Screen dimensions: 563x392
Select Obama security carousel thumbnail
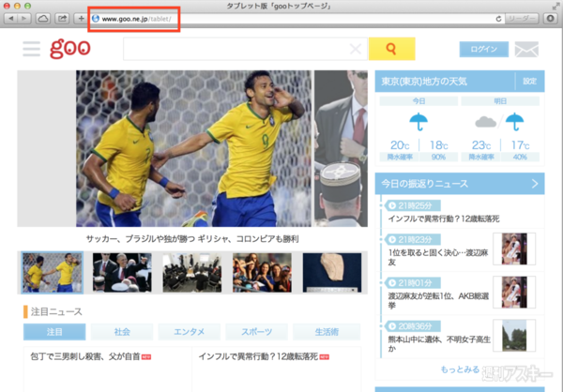(x=122, y=273)
